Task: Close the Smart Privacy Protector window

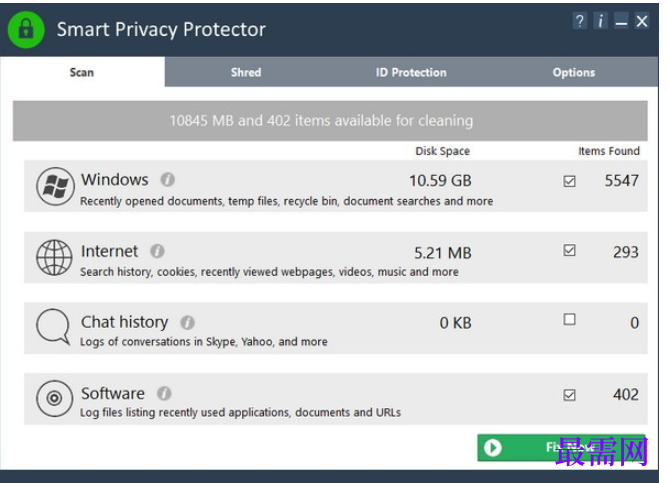Action: (x=642, y=20)
